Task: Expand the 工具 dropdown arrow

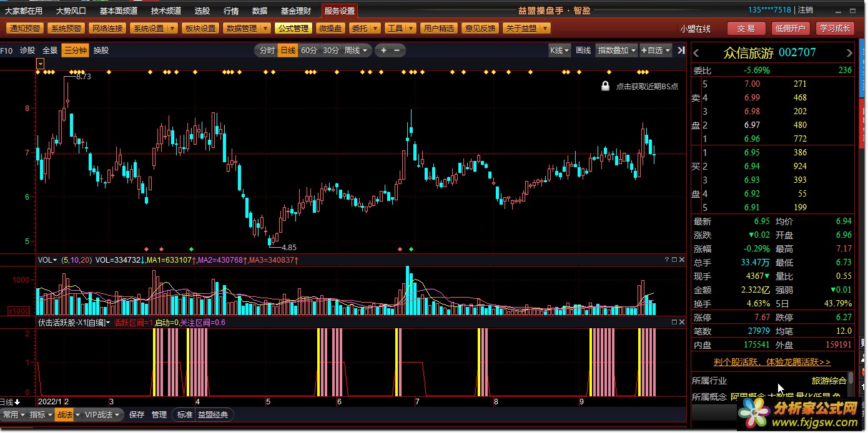Action: 412,29
